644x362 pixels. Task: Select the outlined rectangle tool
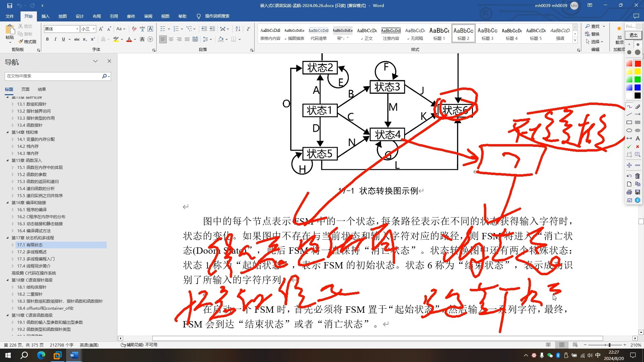point(629,122)
